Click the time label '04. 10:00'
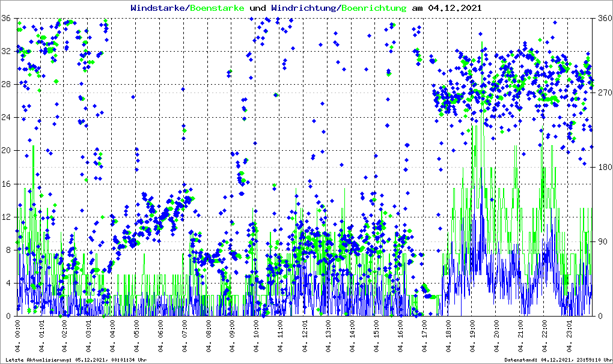The height and width of the screenshot is (364, 613). coord(256,336)
